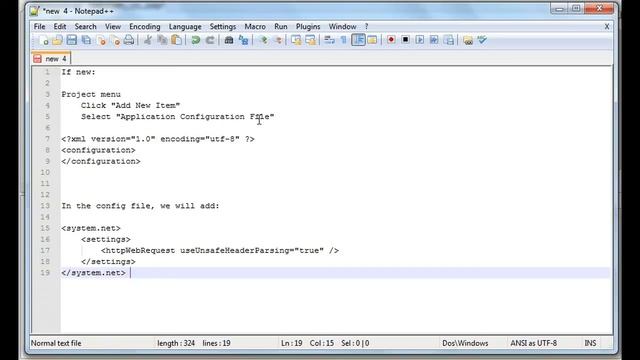Open Find with the binoculars icon

pos(229,40)
